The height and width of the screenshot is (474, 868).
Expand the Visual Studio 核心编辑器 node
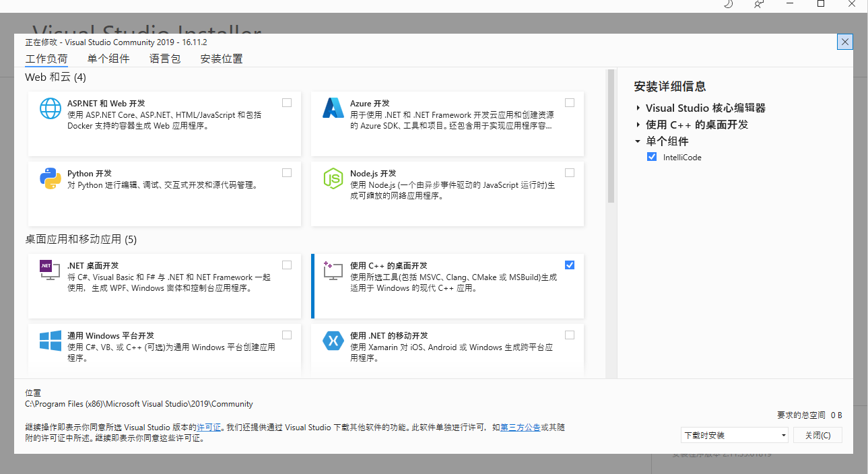click(638, 108)
